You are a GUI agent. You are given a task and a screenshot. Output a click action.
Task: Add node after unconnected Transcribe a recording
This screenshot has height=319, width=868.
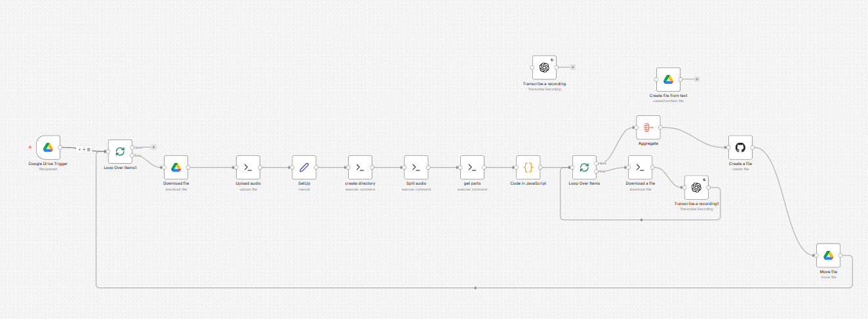(573, 67)
